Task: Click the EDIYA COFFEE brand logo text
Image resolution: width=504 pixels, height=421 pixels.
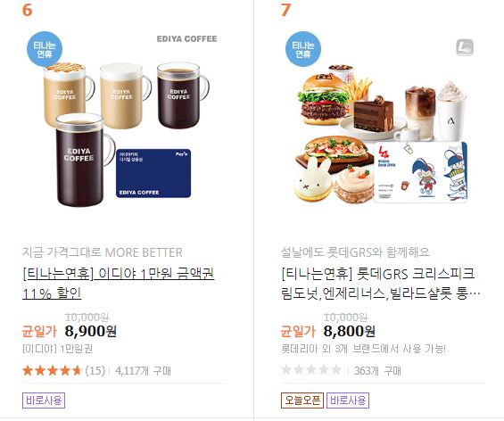Action: (x=186, y=39)
